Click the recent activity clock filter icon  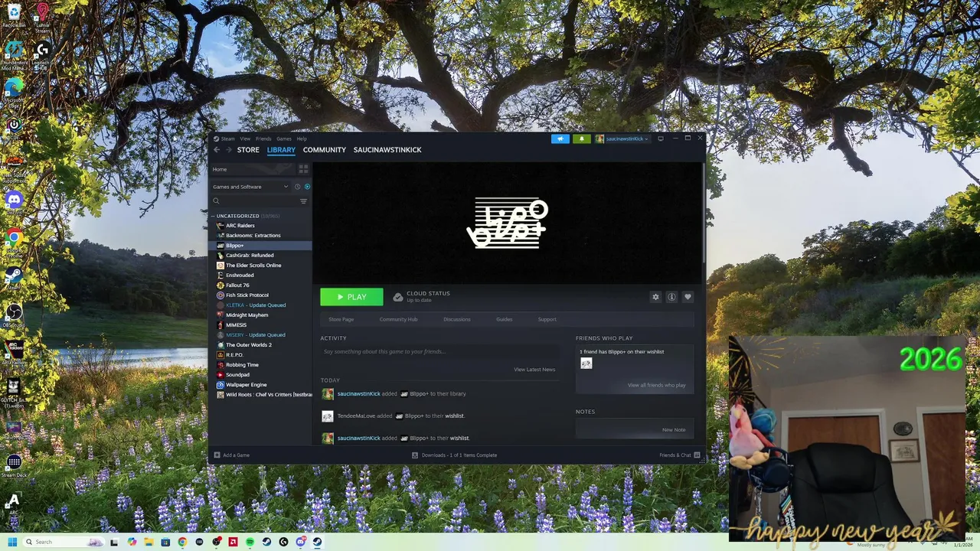click(x=298, y=187)
